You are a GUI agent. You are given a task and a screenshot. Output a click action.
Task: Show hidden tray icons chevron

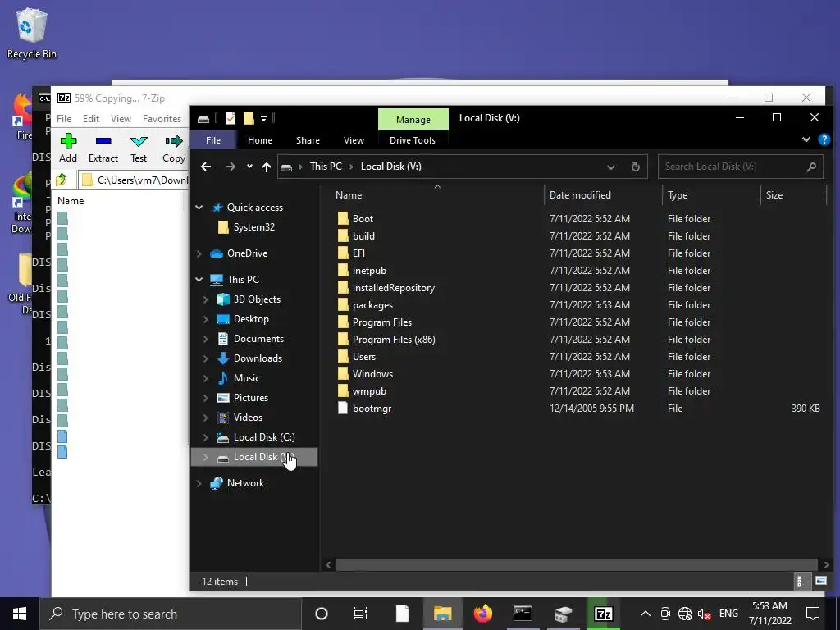tap(646, 614)
